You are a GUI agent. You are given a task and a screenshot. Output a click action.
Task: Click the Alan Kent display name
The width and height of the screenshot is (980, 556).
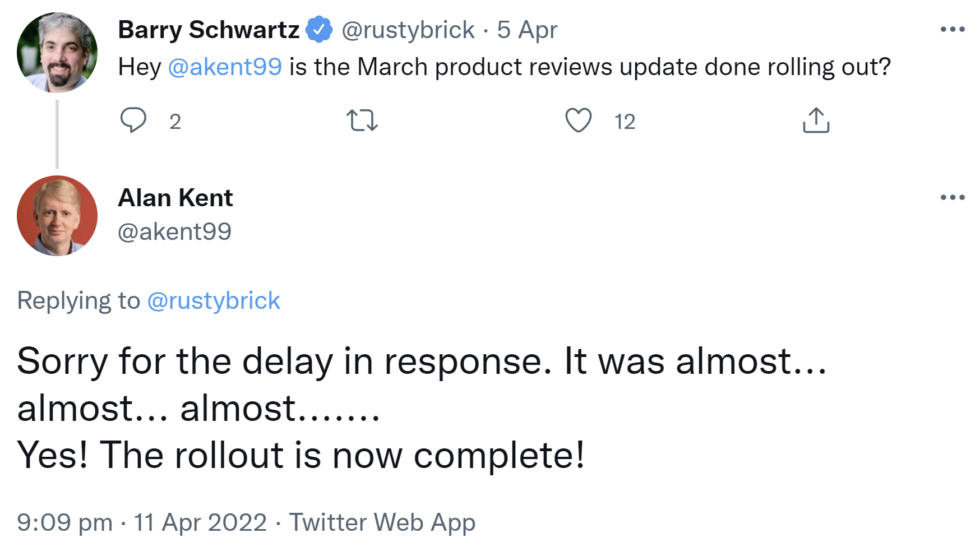175,197
